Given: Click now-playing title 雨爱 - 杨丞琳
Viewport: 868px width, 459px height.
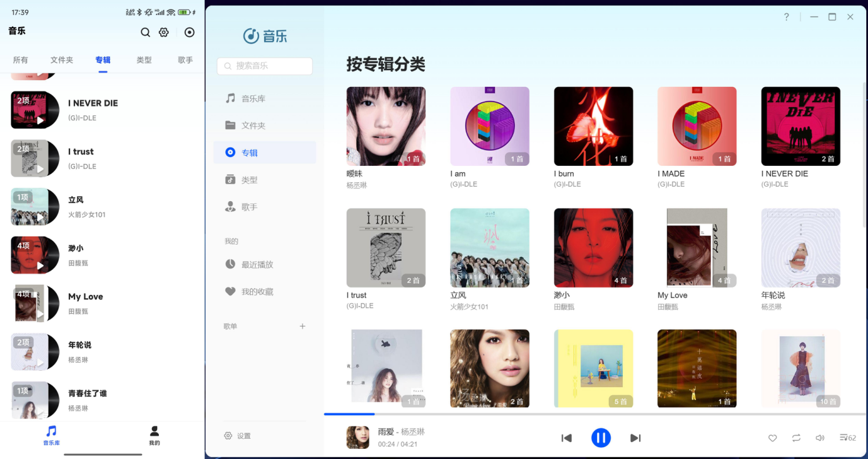Looking at the screenshot, I should point(402,432).
